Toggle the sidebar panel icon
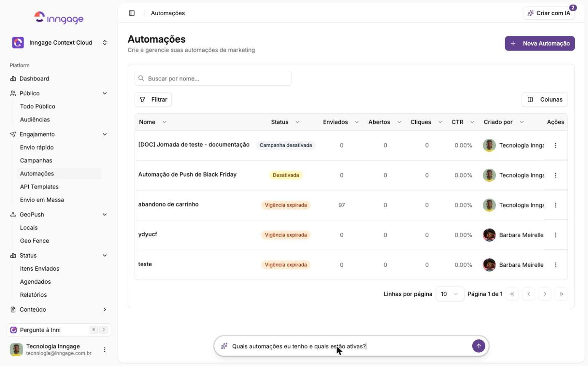Screen dimensions: 588x366 132,13
